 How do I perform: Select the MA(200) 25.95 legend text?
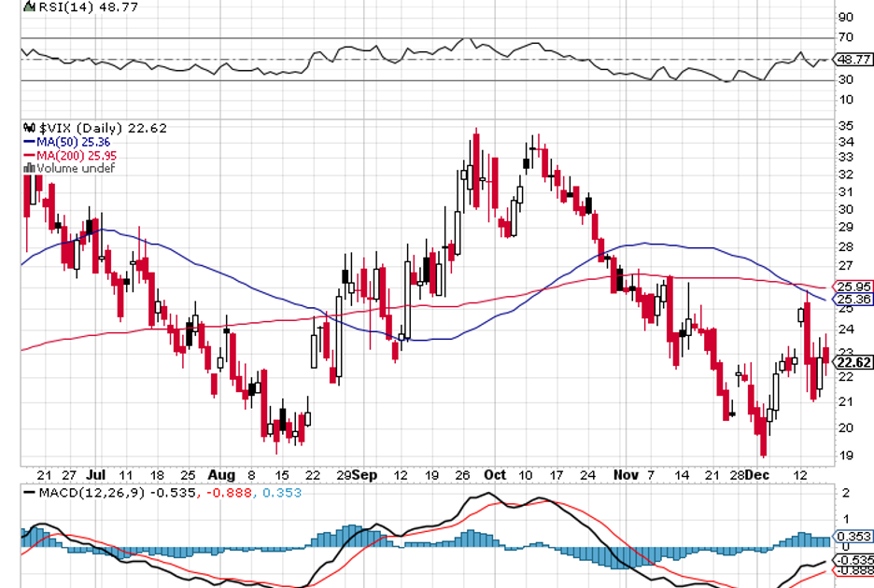click(x=81, y=155)
